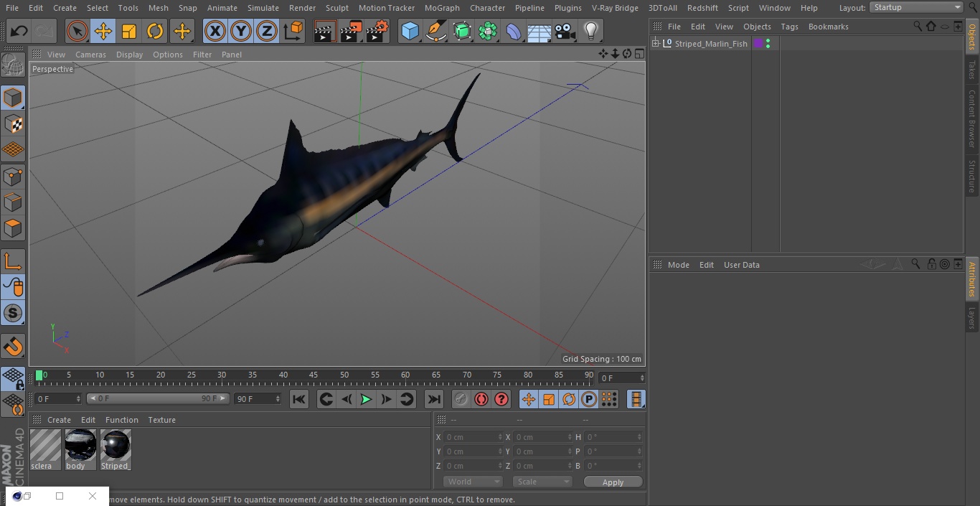
Task: Go to start of animation
Action: (x=299, y=399)
